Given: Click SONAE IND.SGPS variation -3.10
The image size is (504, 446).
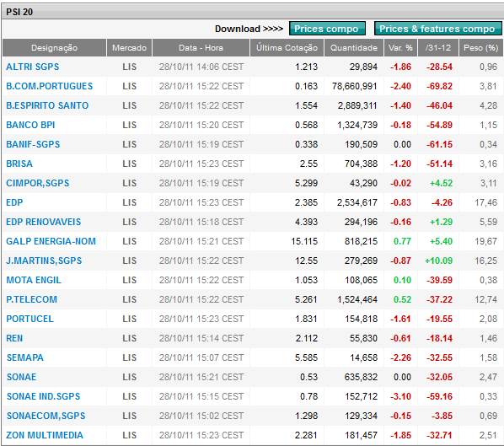Looking at the screenshot, I should 400,396.
